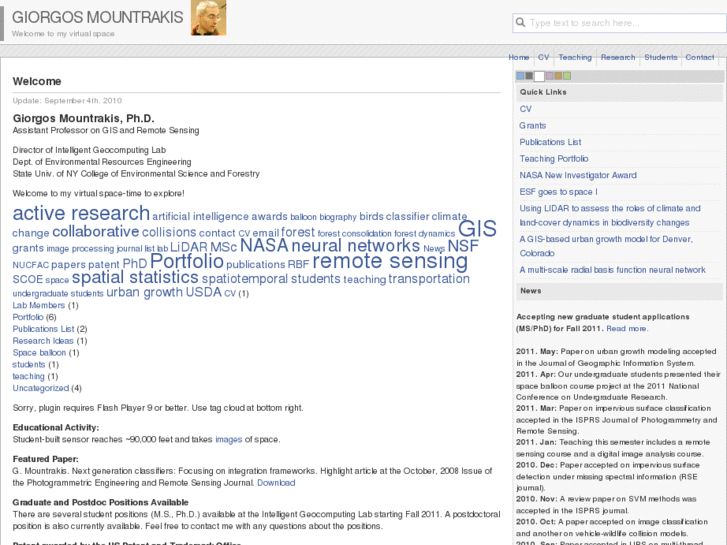Click 'Read more' under News
Image resolution: width=727 pixels, height=545 pixels.
pos(626,328)
